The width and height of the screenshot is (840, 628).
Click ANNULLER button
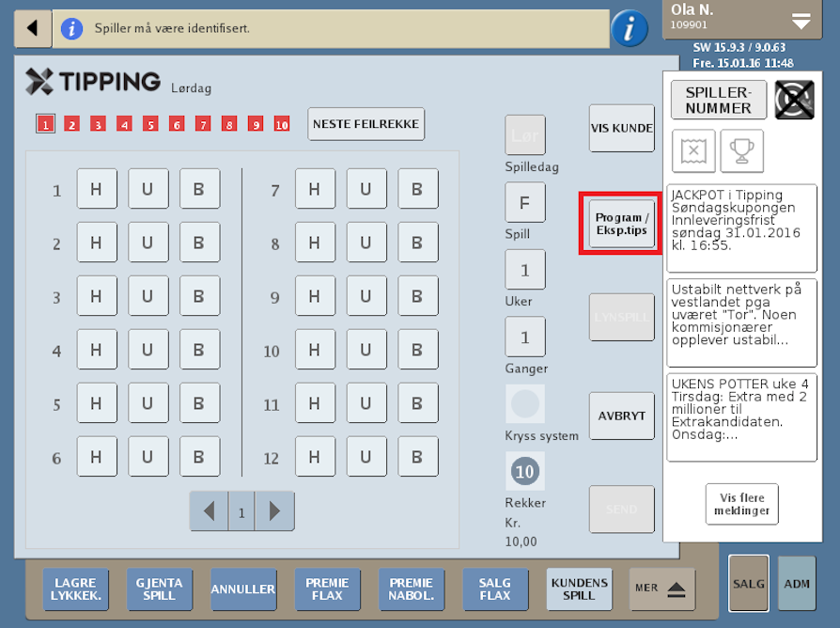click(243, 589)
